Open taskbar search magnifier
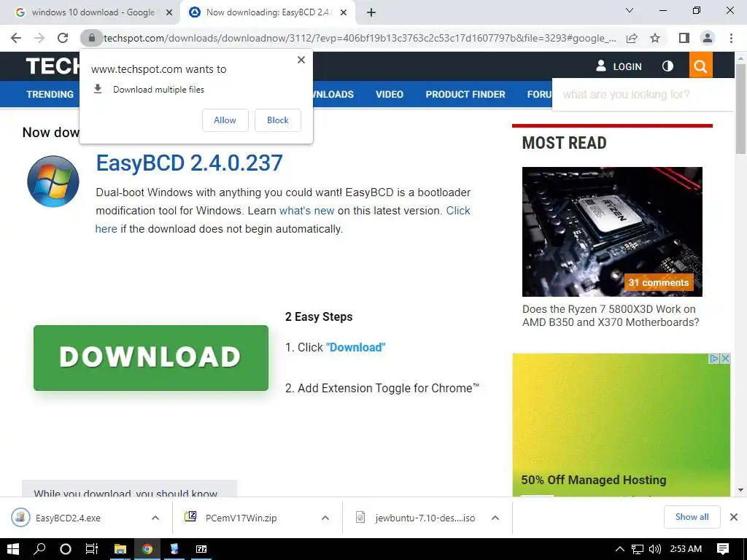 [x=39, y=549]
